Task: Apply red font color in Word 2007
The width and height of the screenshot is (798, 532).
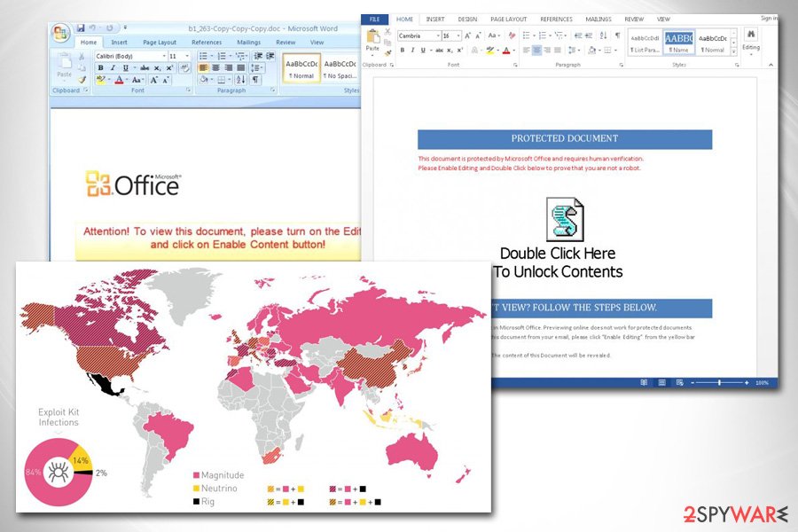Action: pyautogui.click(x=119, y=80)
